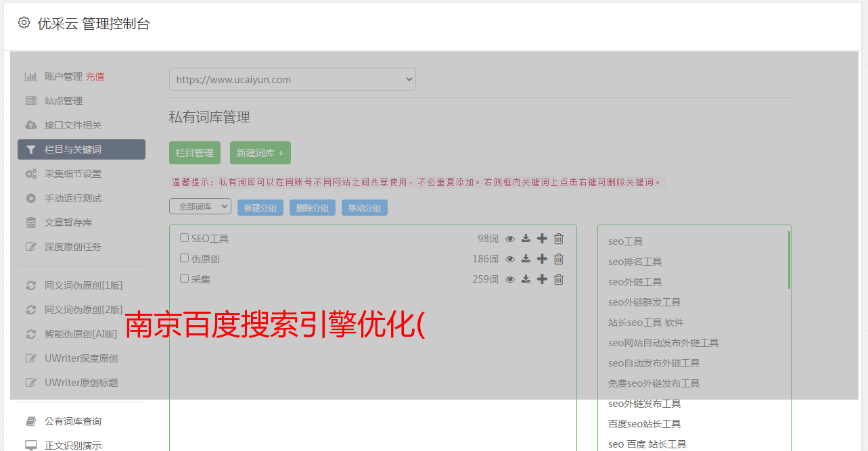Open 账户管理 in sidebar
868x451 pixels.
(63, 76)
